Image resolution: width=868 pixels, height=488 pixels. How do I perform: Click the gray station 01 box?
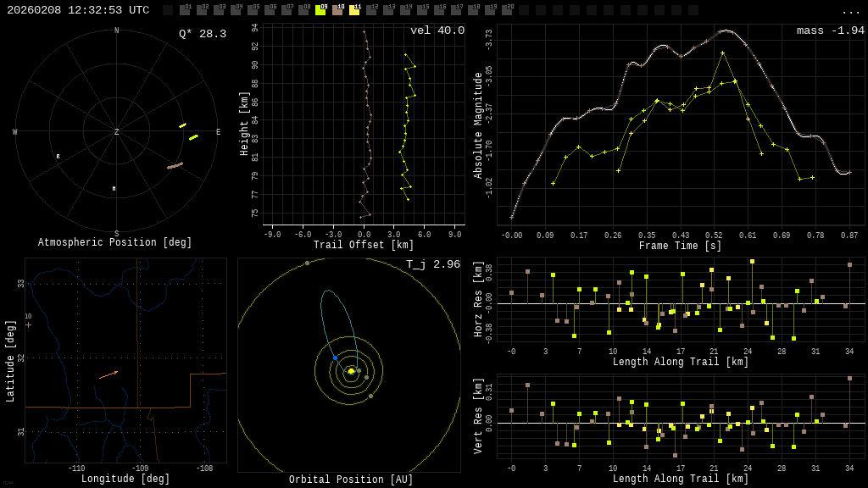(185, 10)
